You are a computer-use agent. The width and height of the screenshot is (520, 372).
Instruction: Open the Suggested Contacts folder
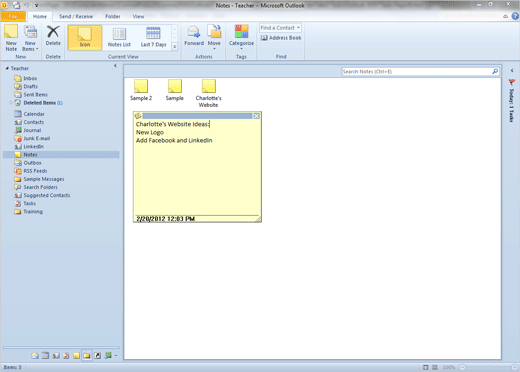pos(47,195)
